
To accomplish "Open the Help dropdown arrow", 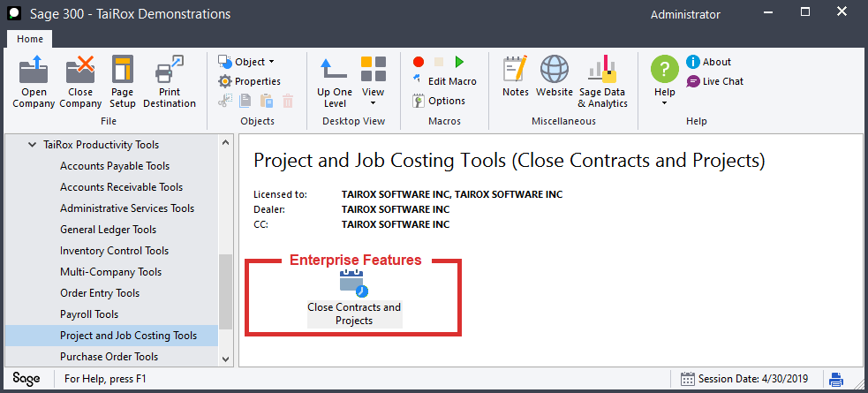I will 664,103.
